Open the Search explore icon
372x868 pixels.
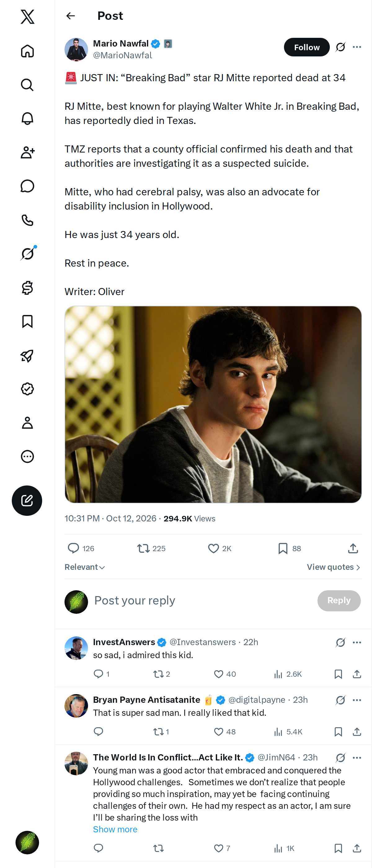tap(27, 85)
